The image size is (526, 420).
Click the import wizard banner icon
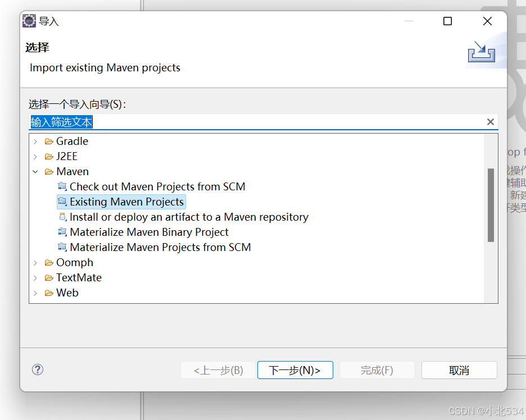(x=480, y=51)
